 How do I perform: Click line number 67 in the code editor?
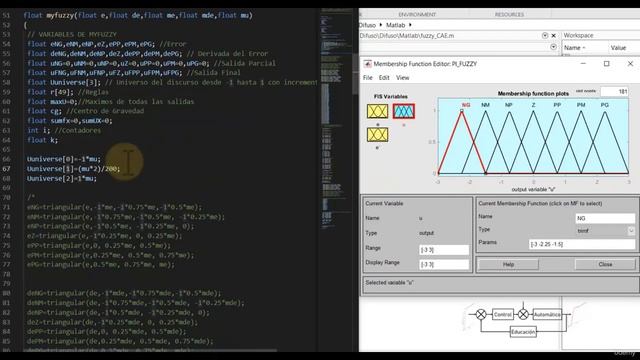pos(6,169)
